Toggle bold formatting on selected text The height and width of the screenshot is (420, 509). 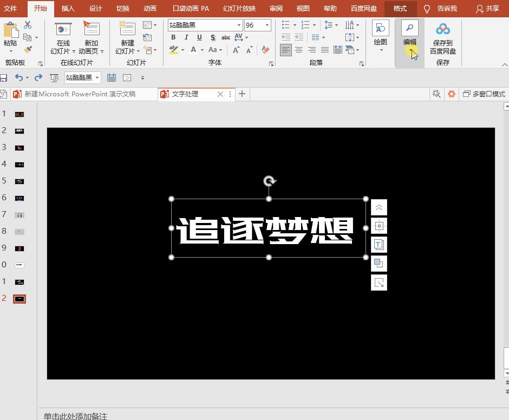pyautogui.click(x=173, y=37)
